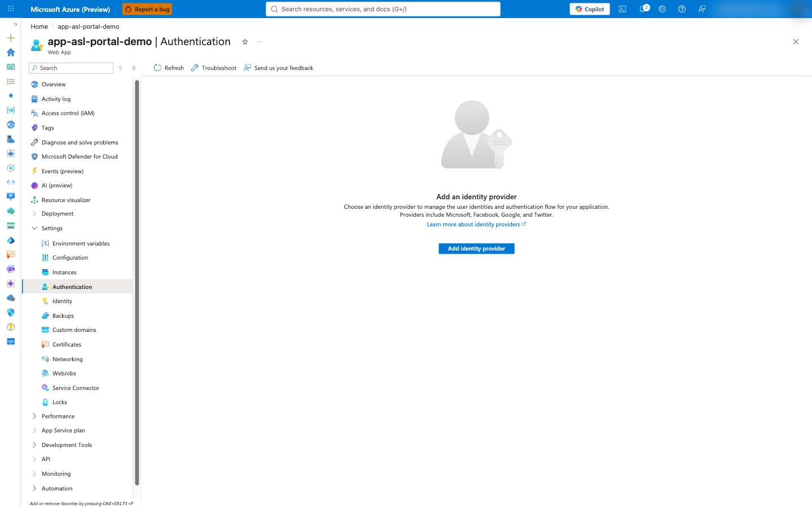Click the WebJobs icon
The image size is (812, 508).
(45, 373)
